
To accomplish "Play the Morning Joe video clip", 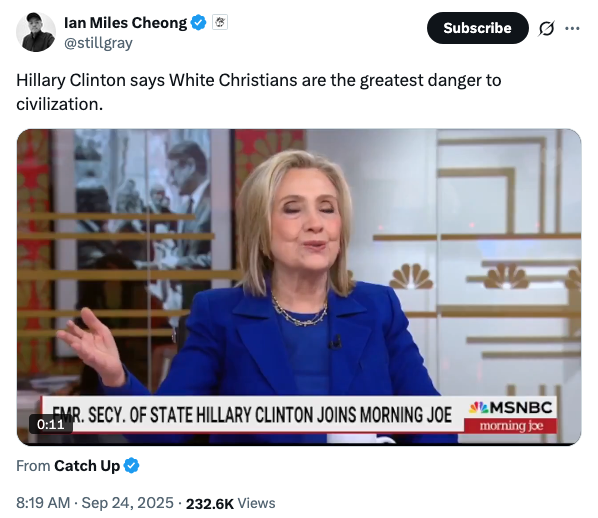I will pos(299,287).
